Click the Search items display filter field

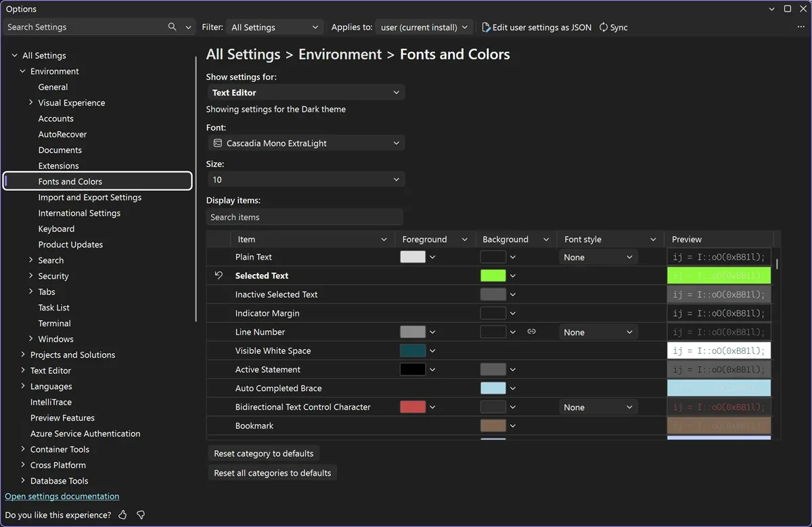304,217
